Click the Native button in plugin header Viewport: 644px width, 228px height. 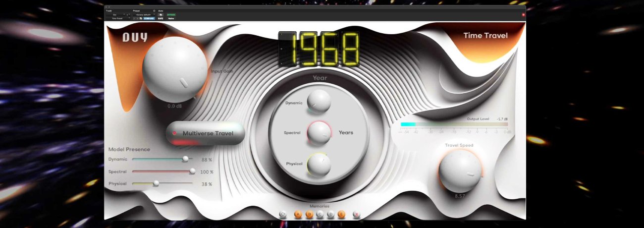[x=171, y=18]
